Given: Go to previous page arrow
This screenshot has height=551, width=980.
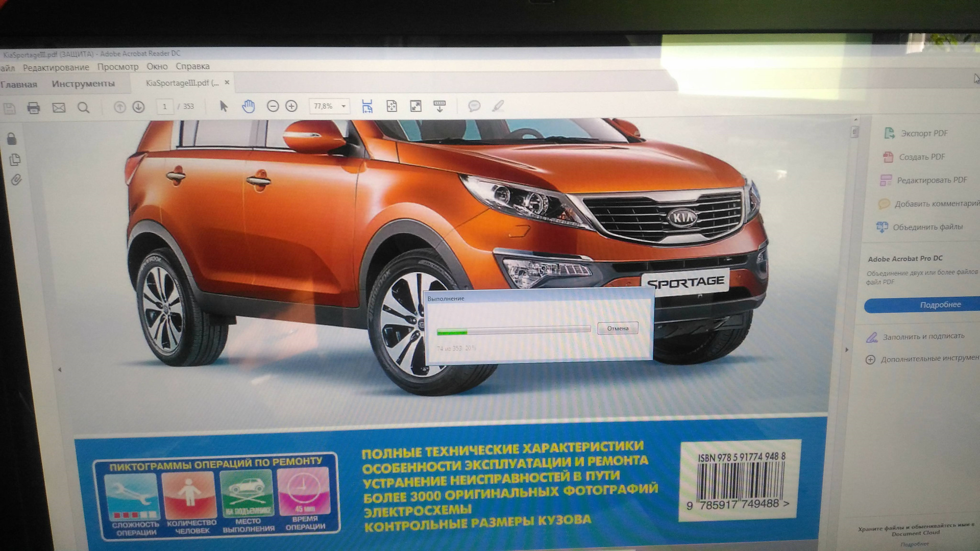Looking at the screenshot, I should (x=119, y=107).
